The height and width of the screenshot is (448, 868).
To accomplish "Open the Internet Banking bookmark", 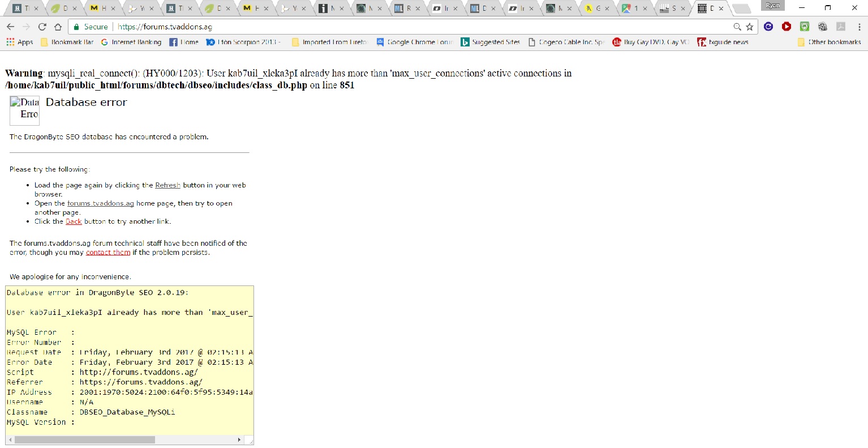I will 131,42.
